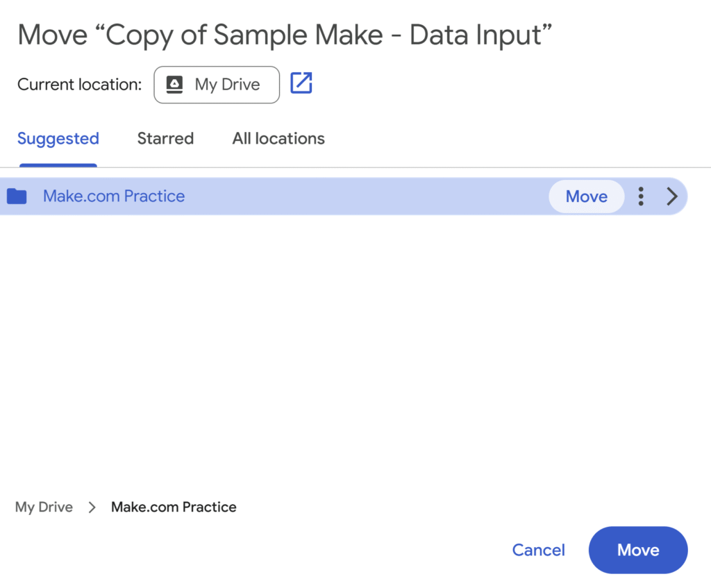Screen dimensions: 711x588
Task: Click the Drive icon inside My Drive chip
Action: pos(175,85)
